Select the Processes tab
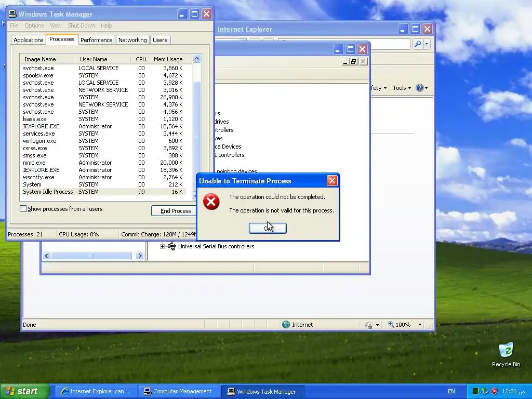This screenshot has height=399, width=532. click(62, 39)
